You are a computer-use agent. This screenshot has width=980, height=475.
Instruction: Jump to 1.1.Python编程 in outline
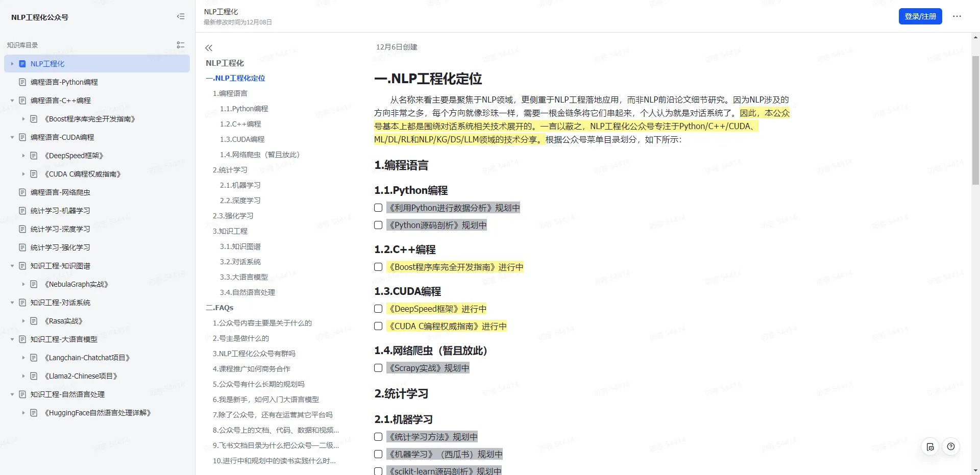pos(244,109)
